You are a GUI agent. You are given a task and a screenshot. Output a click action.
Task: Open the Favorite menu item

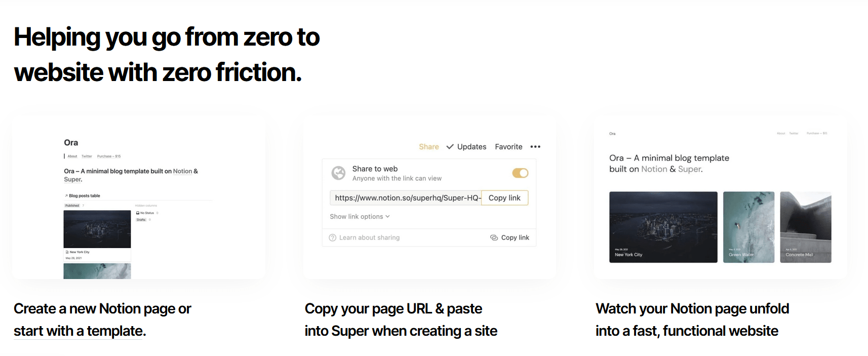[508, 147]
